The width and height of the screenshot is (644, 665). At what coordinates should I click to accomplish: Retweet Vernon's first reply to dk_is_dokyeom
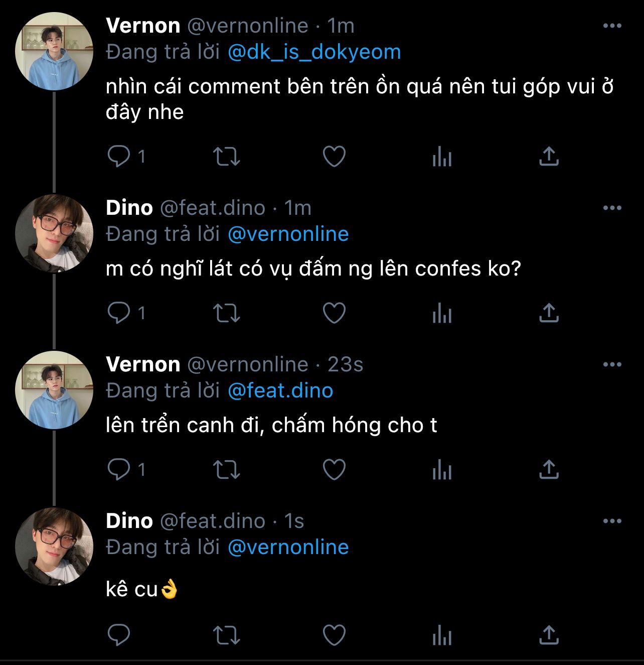pyautogui.click(x=227, y=156)
